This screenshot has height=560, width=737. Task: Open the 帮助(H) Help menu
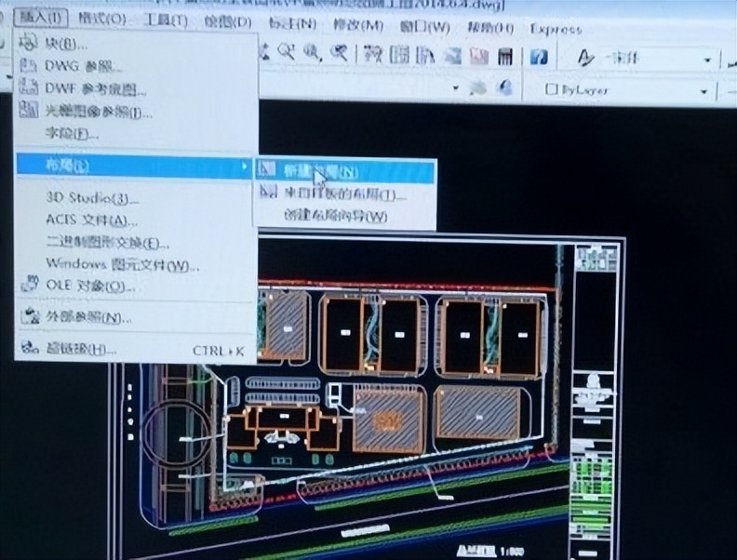490,28
